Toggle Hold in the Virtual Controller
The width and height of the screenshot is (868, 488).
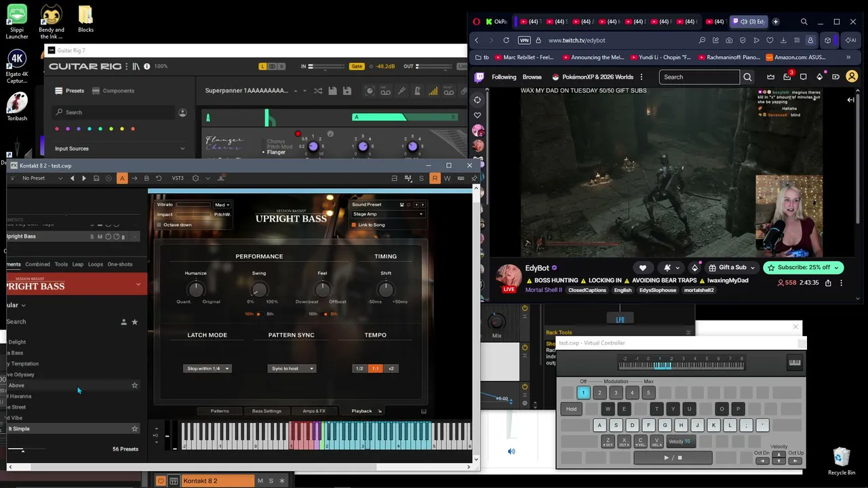pos(572,409)
